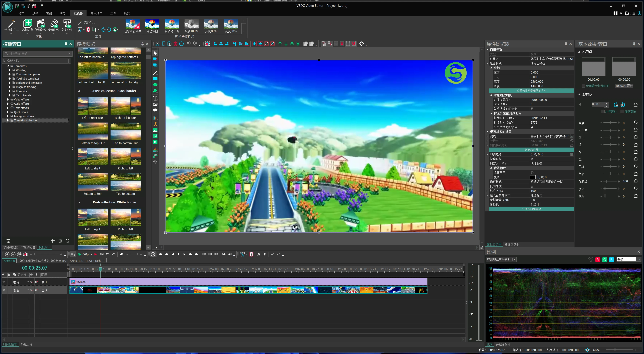Enable 垂直翻转 vertical flip checkbox
644x354 pixels.
tap(622, 112)
